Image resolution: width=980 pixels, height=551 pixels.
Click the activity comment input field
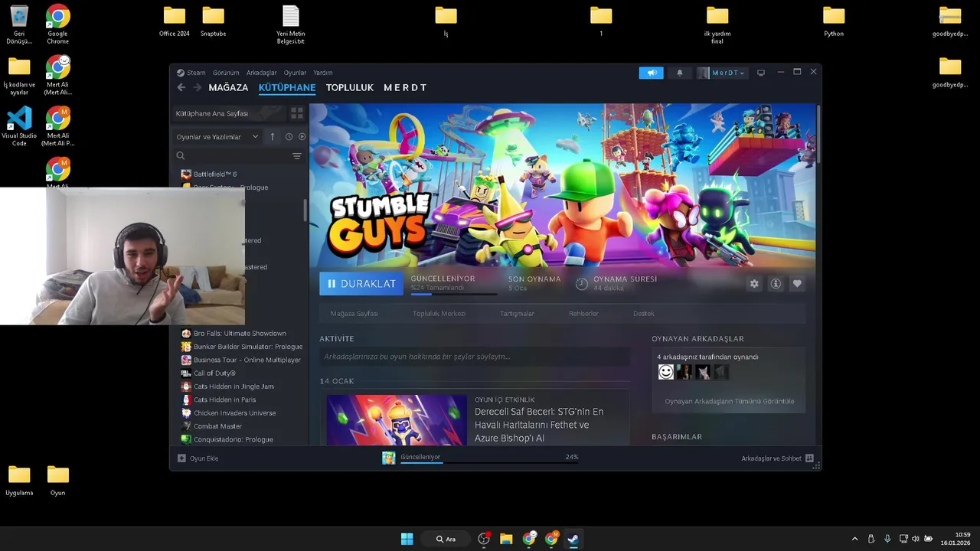(475, 357)
